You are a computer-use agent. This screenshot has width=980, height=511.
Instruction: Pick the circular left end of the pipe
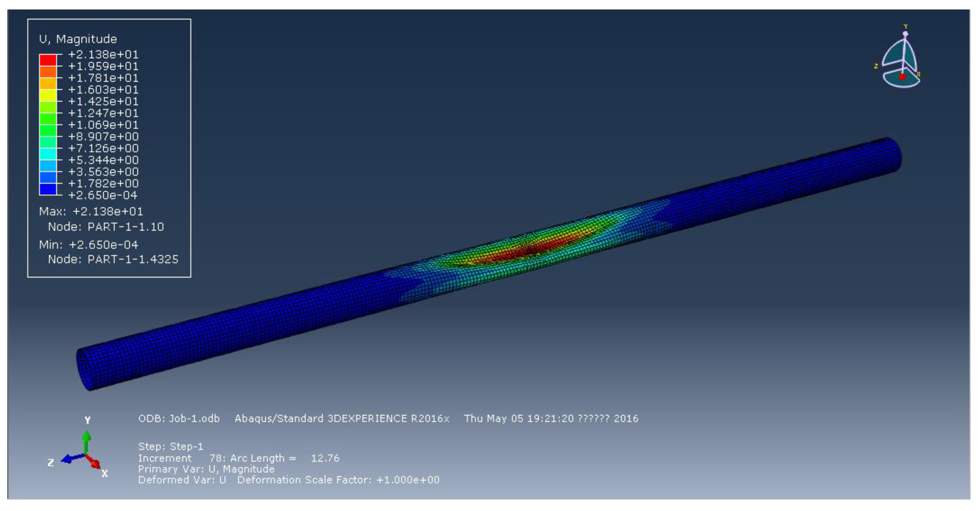84,369
